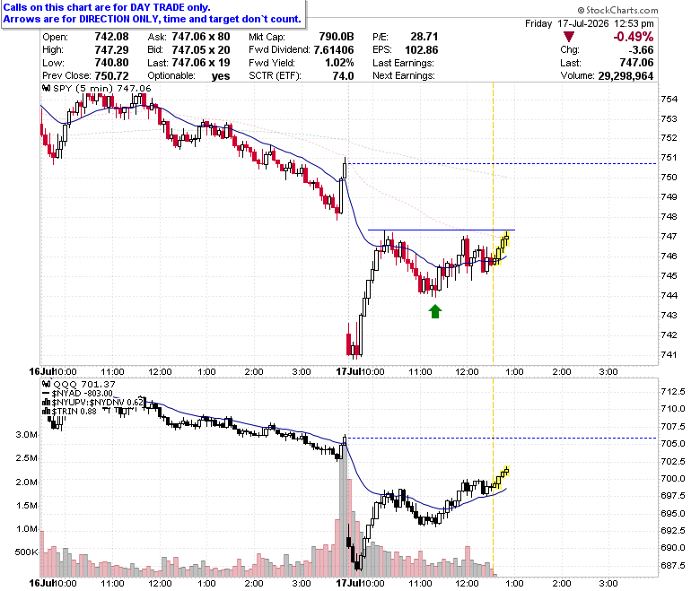700x591 pixels.
Task: Click the Next Earnings label
Action: click(404, 75)
